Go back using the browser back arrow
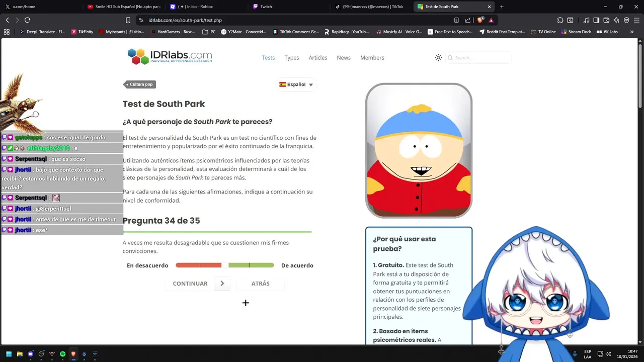Viewport: 644px width, 362px height. tap(7, 20)
